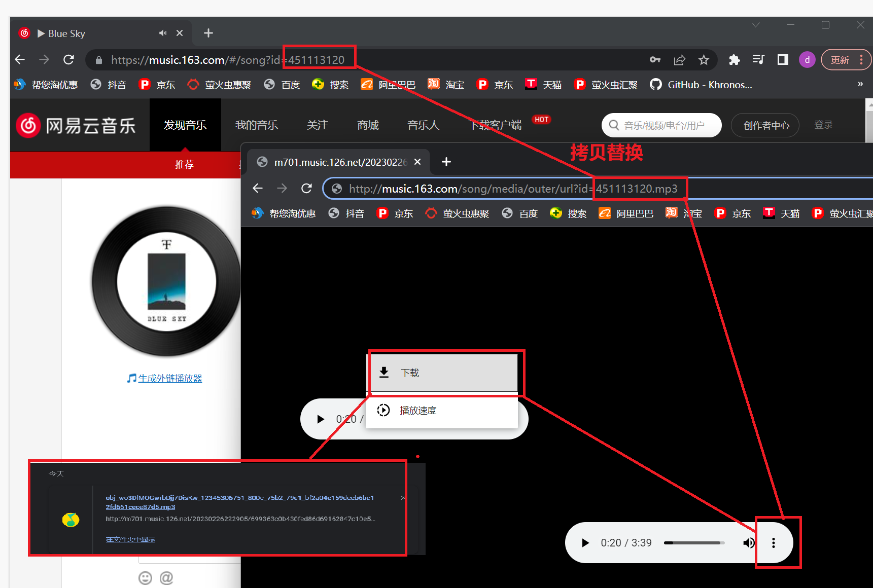
Task: Mute the Blue Sky tab audio icon
Action: click(x=163, y=33)
